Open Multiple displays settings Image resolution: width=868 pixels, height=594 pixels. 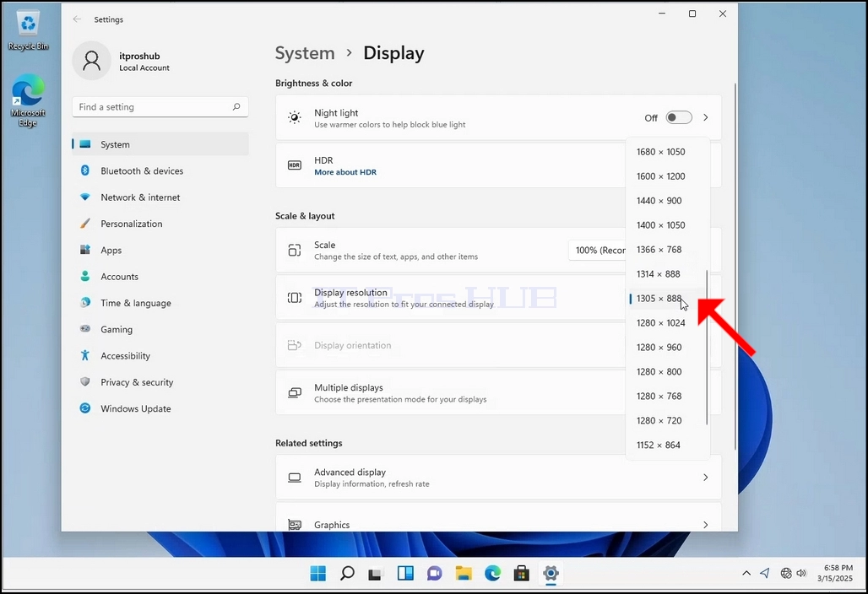pyautogui.click(x=451, y=392)
